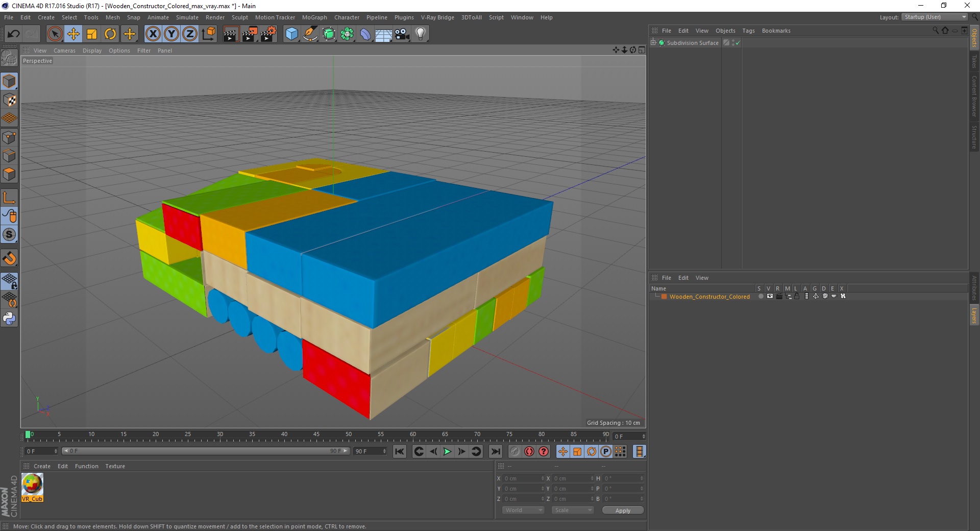Activate the Scale tool
The width and height of the screenshot is (980, 531).
92,34
